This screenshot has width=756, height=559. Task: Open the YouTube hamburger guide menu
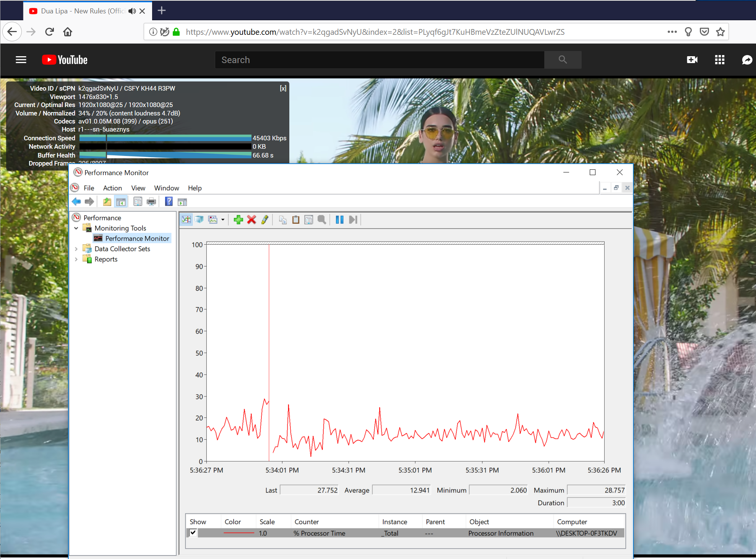[21, 60]
